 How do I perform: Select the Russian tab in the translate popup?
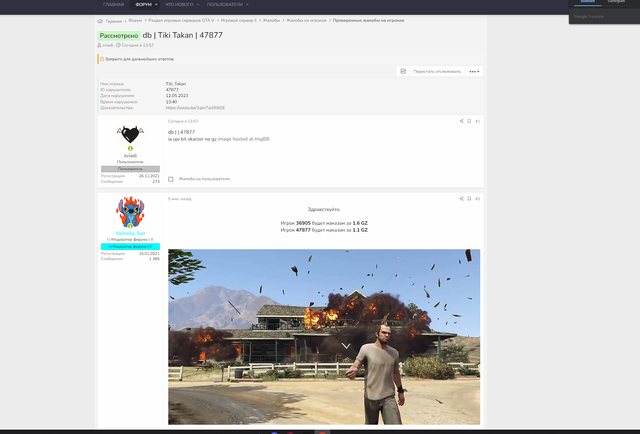pyautogui.click(x=587, y=2)
